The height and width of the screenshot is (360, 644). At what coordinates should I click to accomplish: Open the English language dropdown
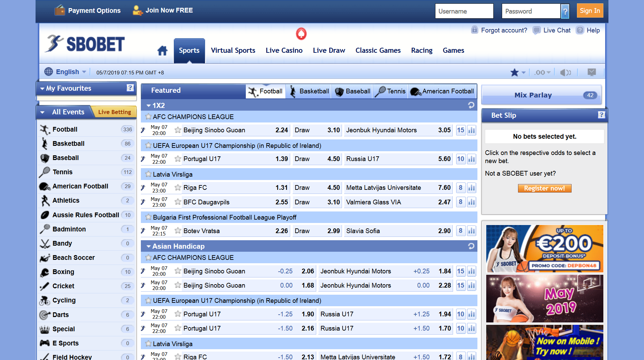click(66, 72)
